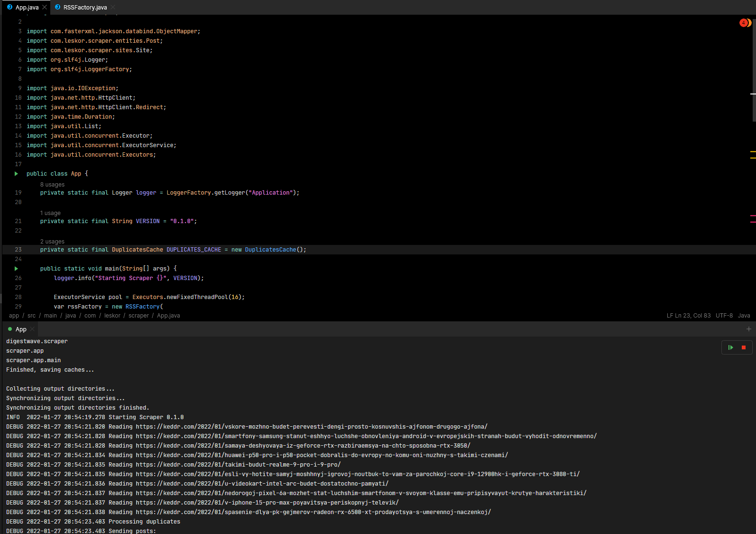Open the huawei-p50-pro keddr.com link

[x=322, y=455]
